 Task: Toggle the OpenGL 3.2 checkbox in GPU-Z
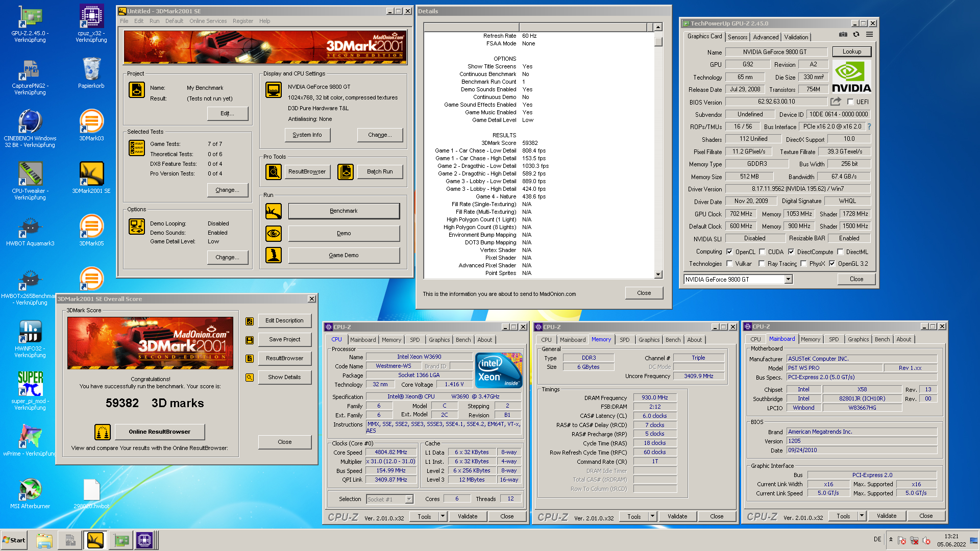point(832,264)
